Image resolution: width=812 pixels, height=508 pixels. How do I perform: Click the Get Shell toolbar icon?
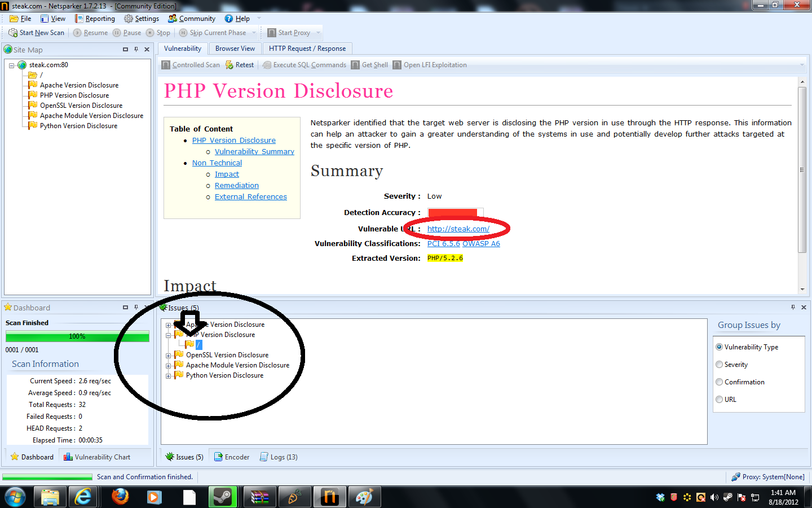point(355,65)
